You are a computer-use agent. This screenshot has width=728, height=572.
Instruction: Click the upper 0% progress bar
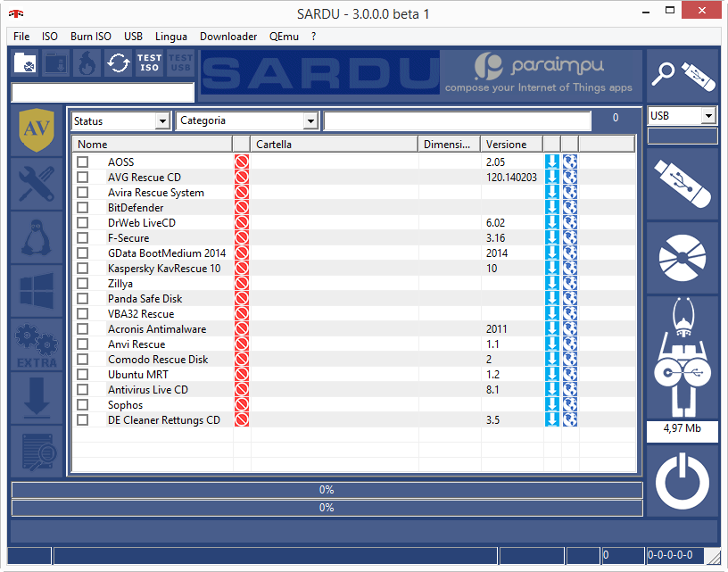click(x=327, y=490)
